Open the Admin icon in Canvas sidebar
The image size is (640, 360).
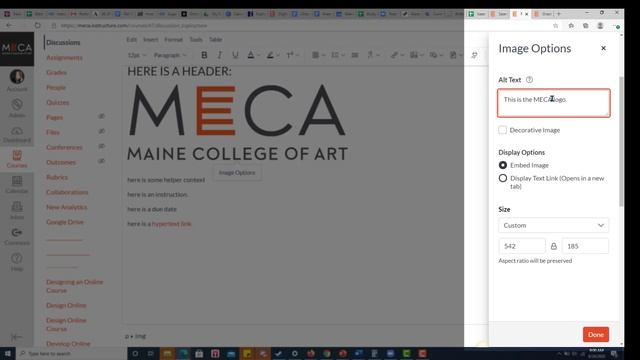coord(17,107)
